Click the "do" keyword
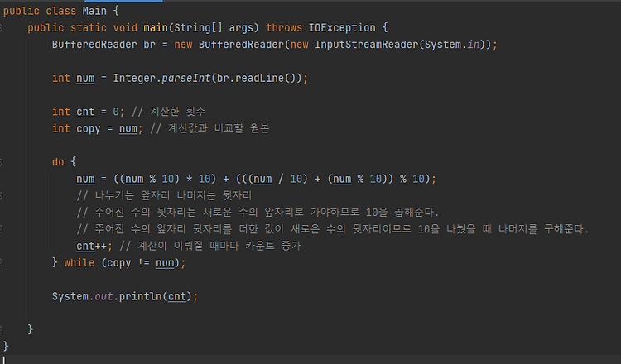The image size is (621, 364). tap(58, 162)
